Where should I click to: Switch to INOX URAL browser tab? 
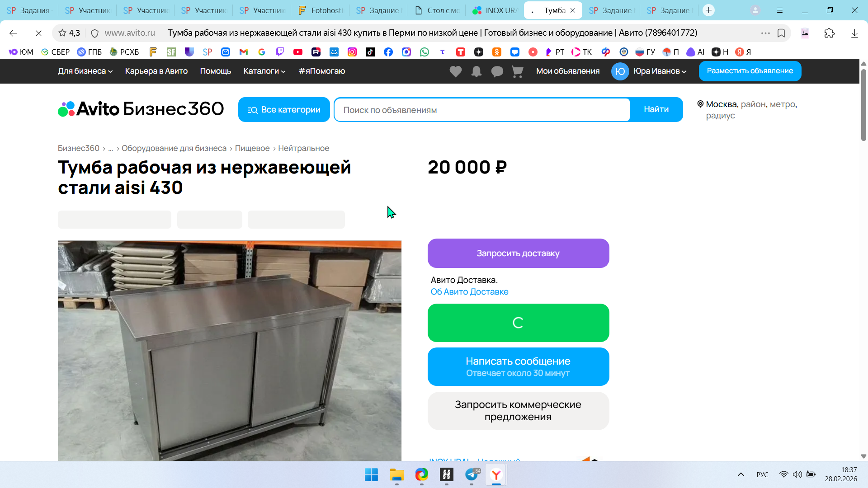point(495,10)
